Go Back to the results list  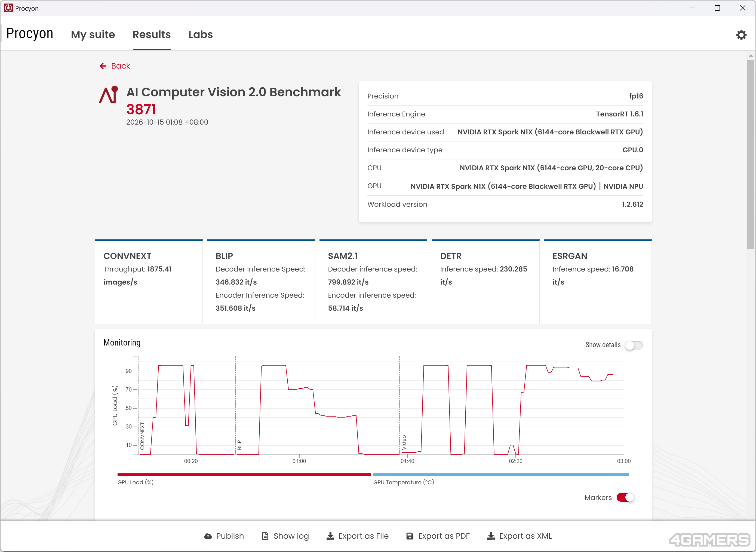point(121,66)
